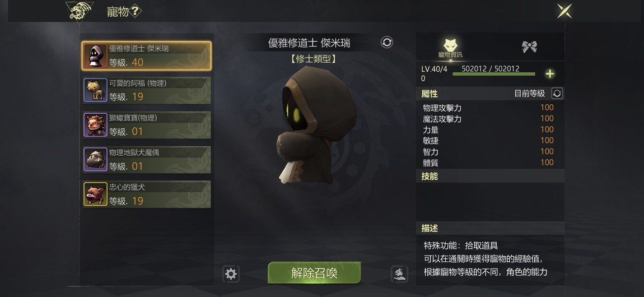Select 忠心的獵犬 pet entry

(x=147, y=194)
